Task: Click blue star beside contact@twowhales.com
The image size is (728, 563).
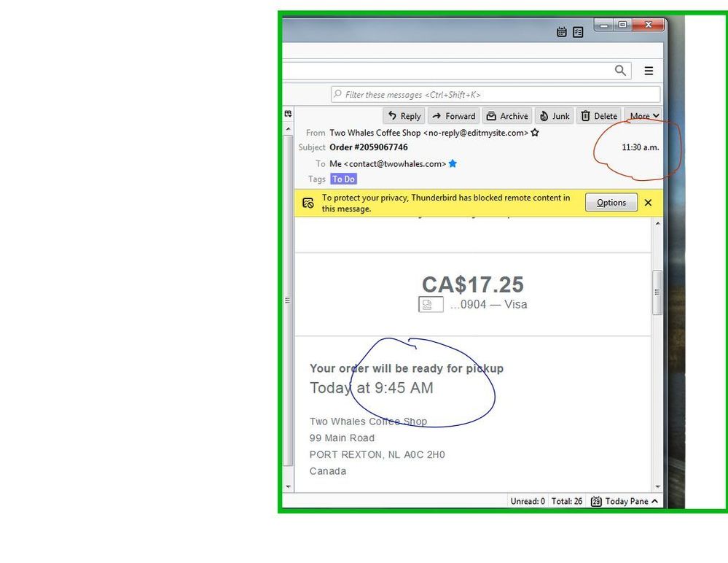Action: [453, 164]
